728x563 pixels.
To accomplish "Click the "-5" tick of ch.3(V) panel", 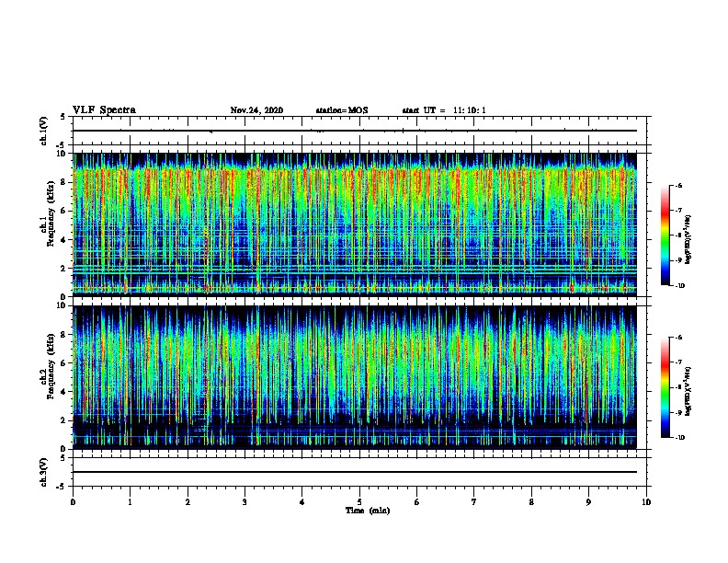I will [63, 487].
